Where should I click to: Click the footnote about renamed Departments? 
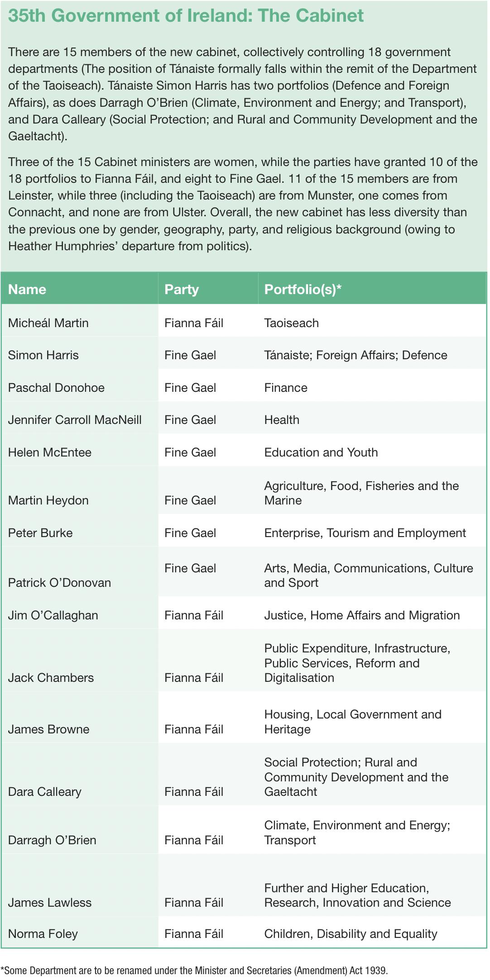point(194,970)
